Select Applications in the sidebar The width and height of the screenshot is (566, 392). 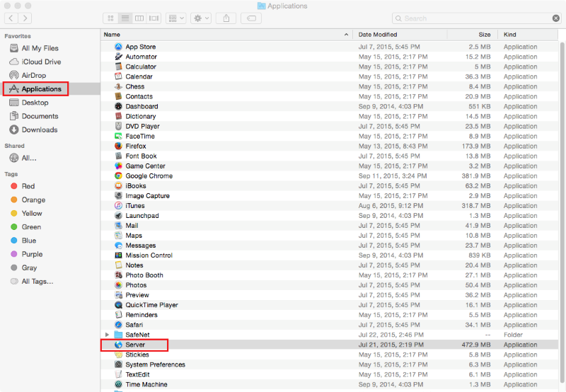point(41,88)
